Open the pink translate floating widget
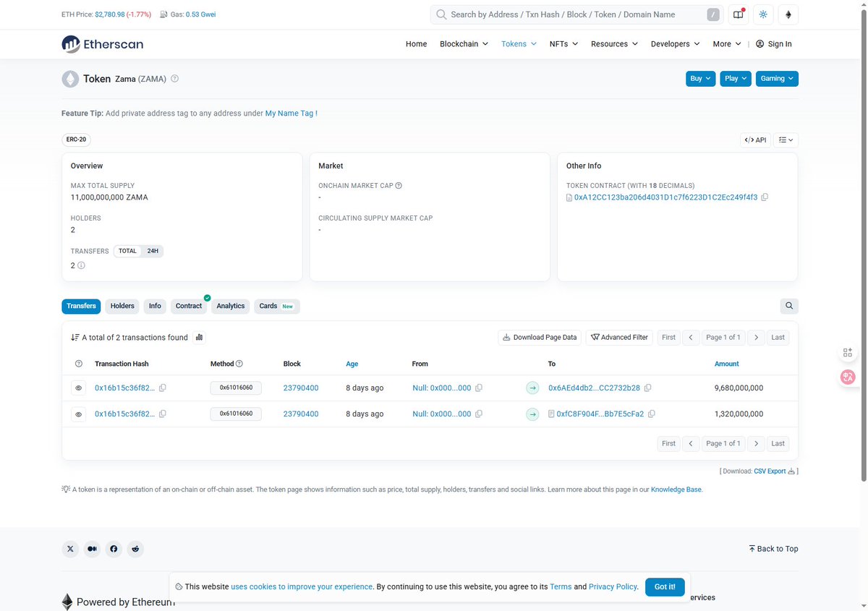 pos(848,377)
